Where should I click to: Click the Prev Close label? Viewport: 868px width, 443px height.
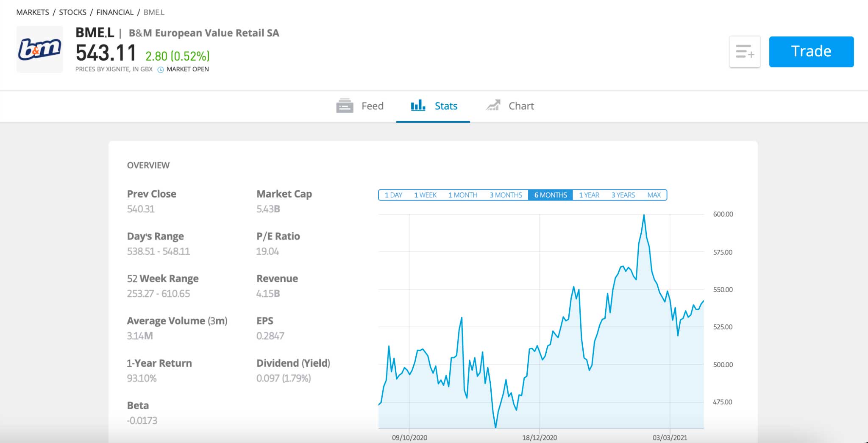152,194
